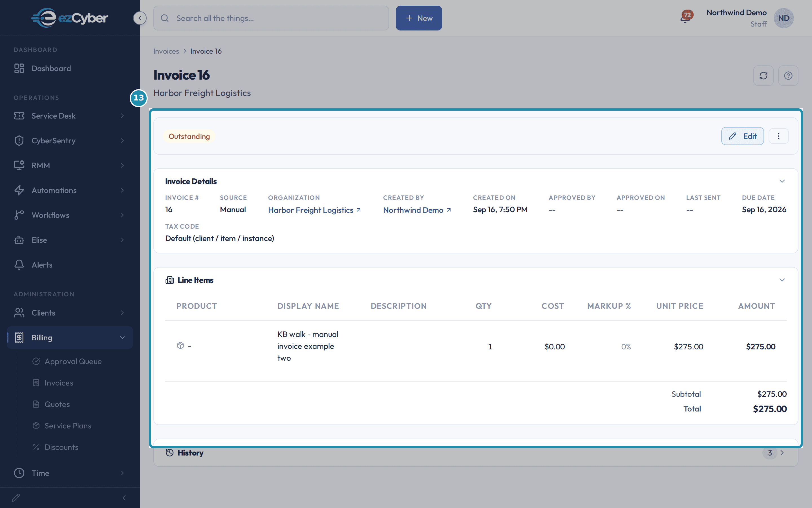This screenshot has height=508, width=812.
Task: Open the ND user avatar menu
Action: coord(784,18)
